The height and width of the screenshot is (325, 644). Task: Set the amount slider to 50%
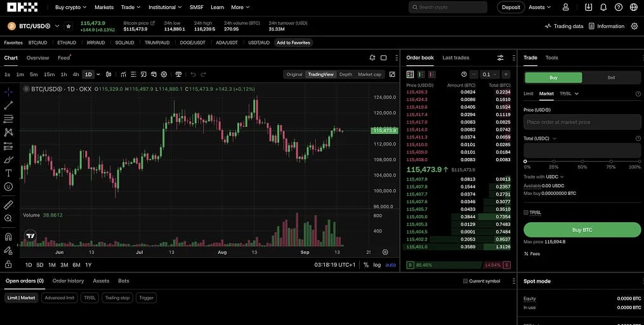click(x=582, y=161)
